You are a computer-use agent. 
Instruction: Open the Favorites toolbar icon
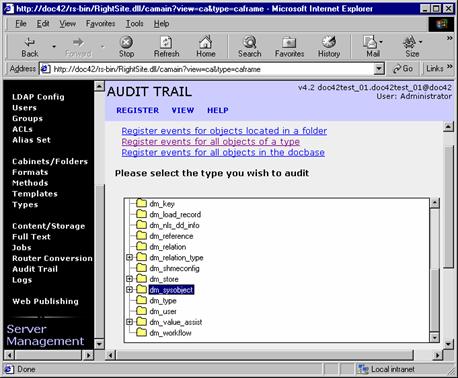point(289,47)
